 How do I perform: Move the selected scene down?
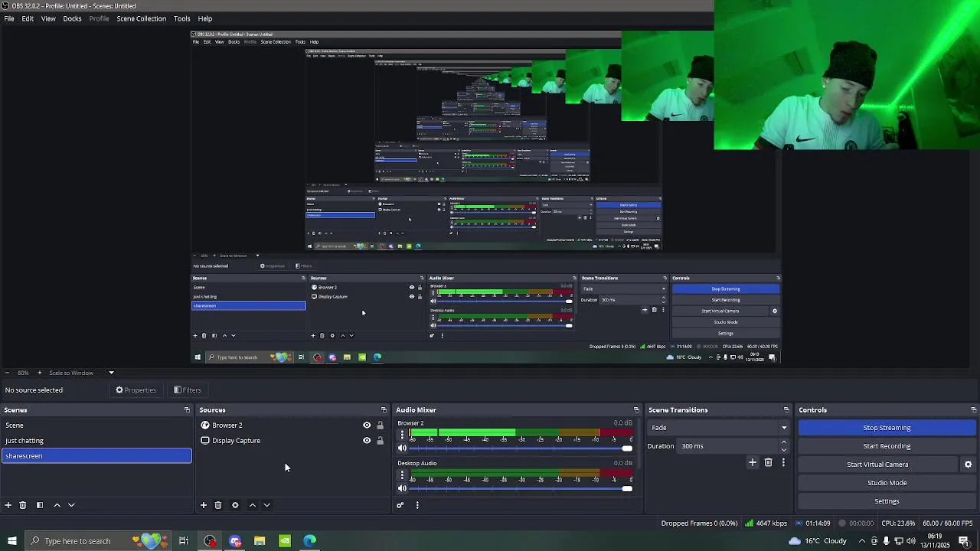click(71, 505)
